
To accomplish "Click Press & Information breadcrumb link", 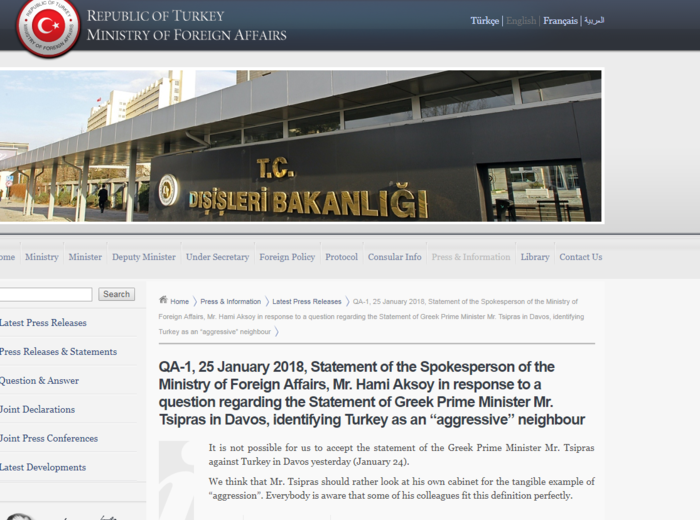I will pyautogui.click(x=230, y=301).
